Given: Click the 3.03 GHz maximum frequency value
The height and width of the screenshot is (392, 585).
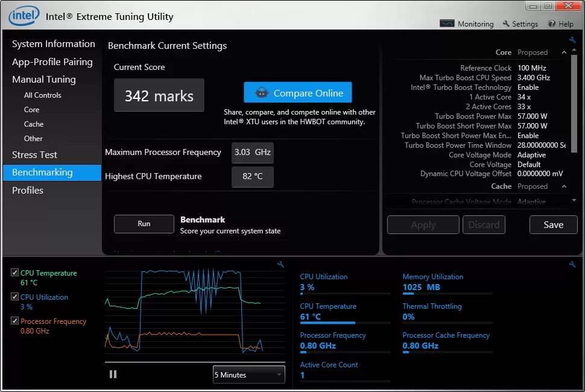Looking at the screenshot, I should 253,153.
